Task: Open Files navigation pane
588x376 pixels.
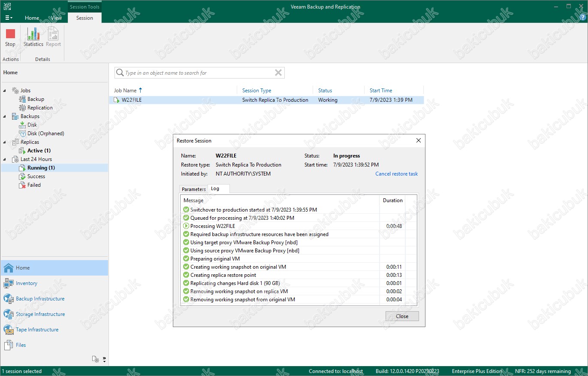Action: coord(54,345)
